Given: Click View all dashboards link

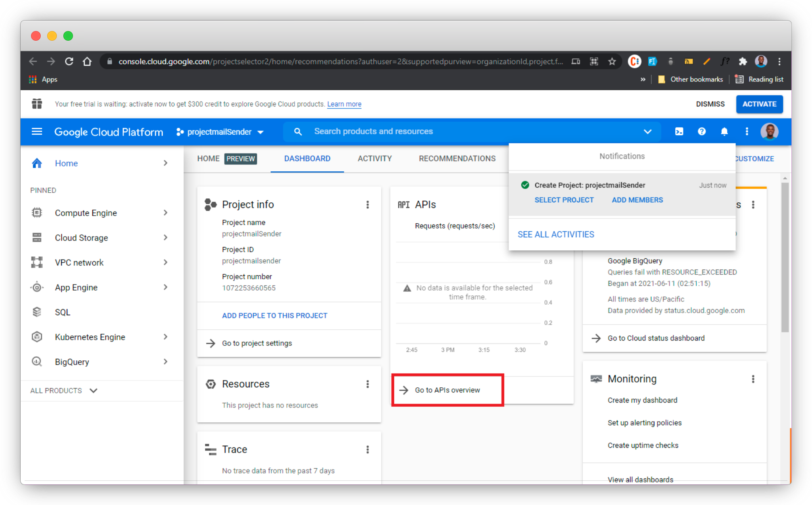Looking at the screenshot, I should pos(640,480).
